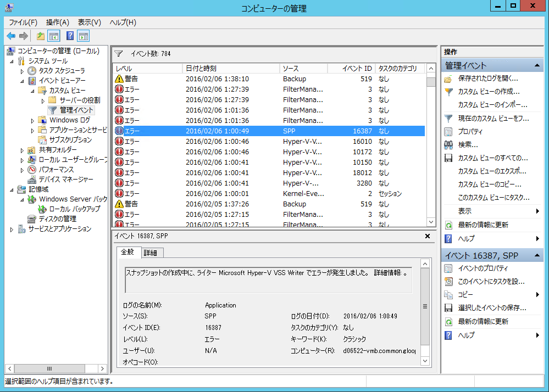Click カスタム ビューのコピー action link
549x392 pixels.
tap(490, 184)
